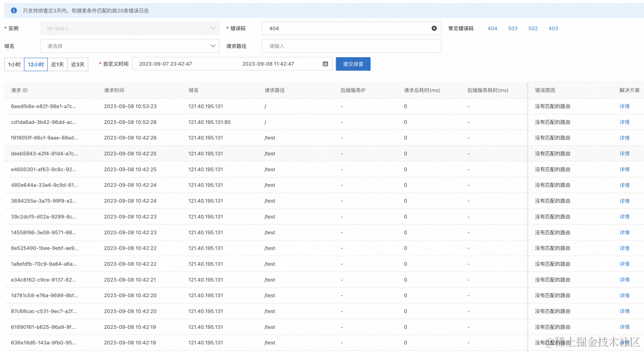644x352 pixels.
Task: Open the calendar icon in the custom time range
Action: (326, 64)
